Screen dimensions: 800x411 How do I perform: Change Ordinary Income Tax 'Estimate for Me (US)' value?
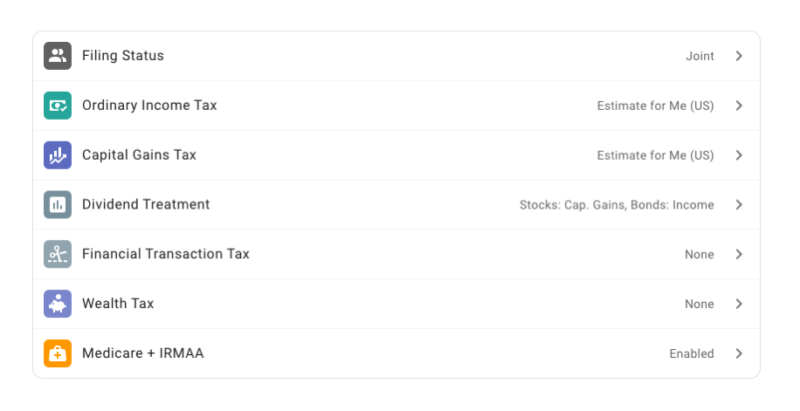click(655, 105)
